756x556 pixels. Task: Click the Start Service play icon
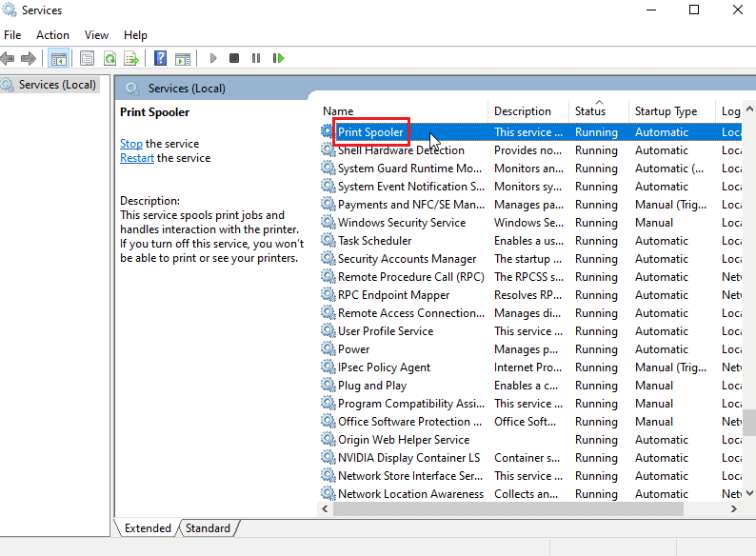pos(213,58)
